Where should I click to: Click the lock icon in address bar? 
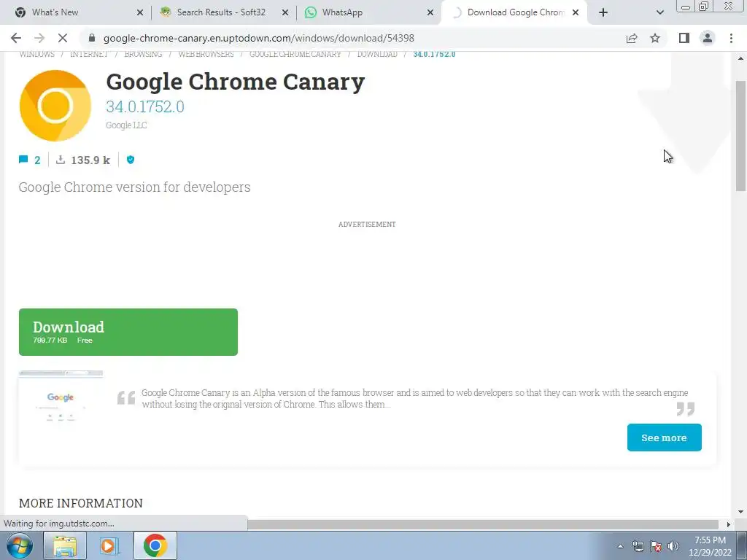[x=92, y=38]
